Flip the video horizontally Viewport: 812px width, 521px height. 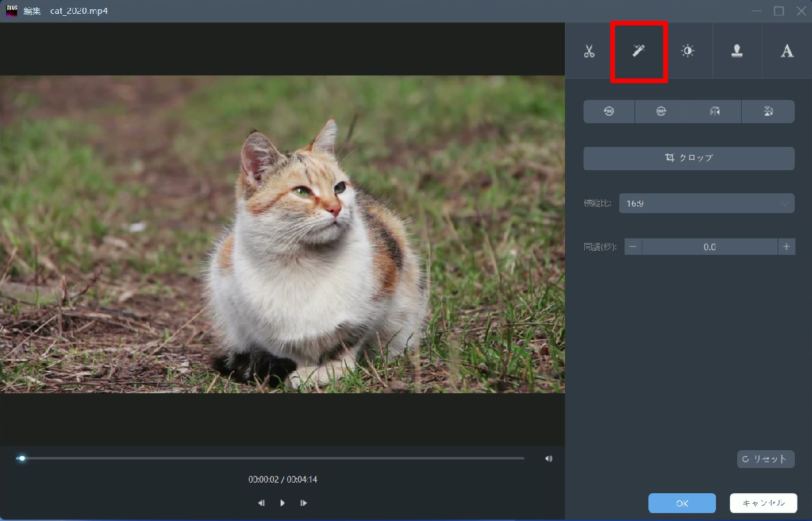pos(715,112)
